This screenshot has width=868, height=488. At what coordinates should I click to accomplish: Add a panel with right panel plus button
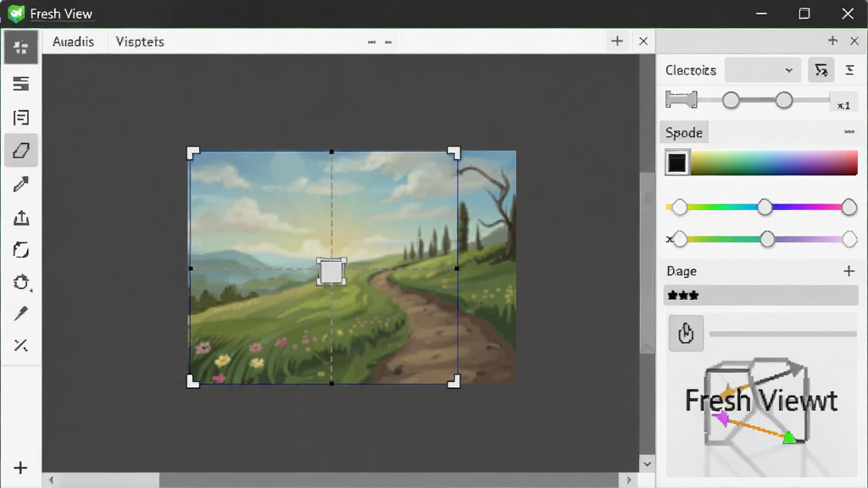832,41
